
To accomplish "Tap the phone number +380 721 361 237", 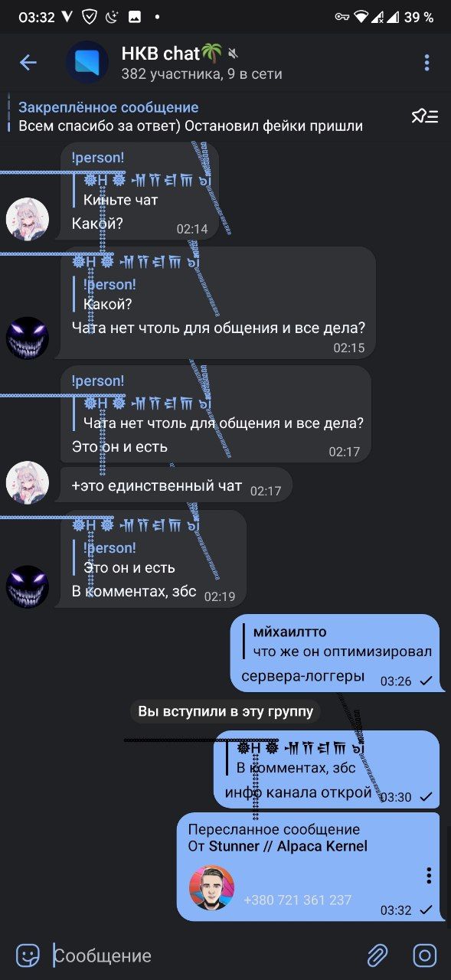I will [297, 900].
